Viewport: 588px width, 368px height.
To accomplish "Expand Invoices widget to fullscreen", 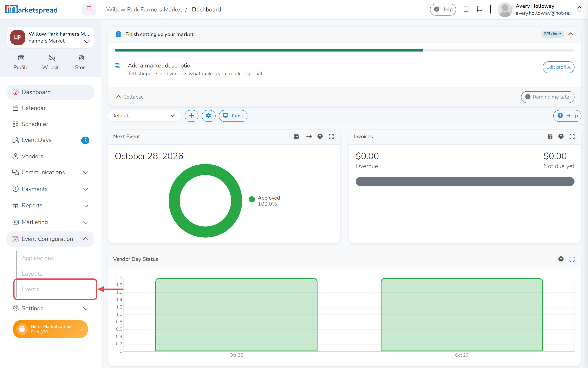I will pyautogui.click(x=572, y=137).
